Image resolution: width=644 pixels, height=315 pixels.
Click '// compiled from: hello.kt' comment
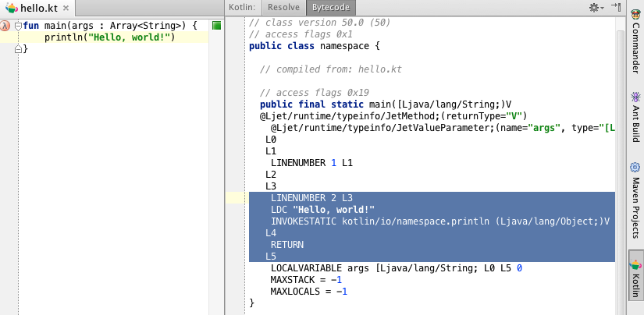pyautogui.click(x=331, y=69)
